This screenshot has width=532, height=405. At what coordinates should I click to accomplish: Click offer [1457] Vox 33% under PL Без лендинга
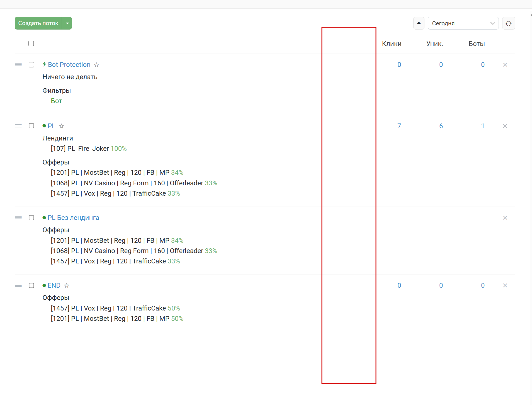[115, 261]
